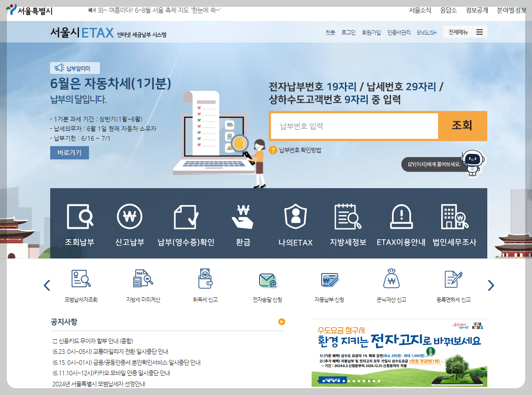
Task: Show previous quick-service icons with left chevron
Action: [x=47, y=285]
